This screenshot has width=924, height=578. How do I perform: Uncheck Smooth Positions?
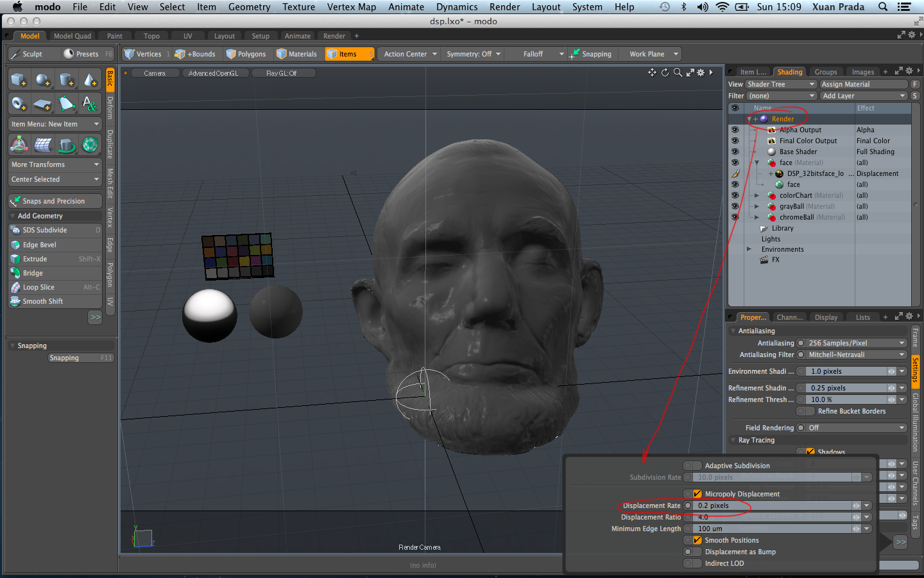click(697, 540)
